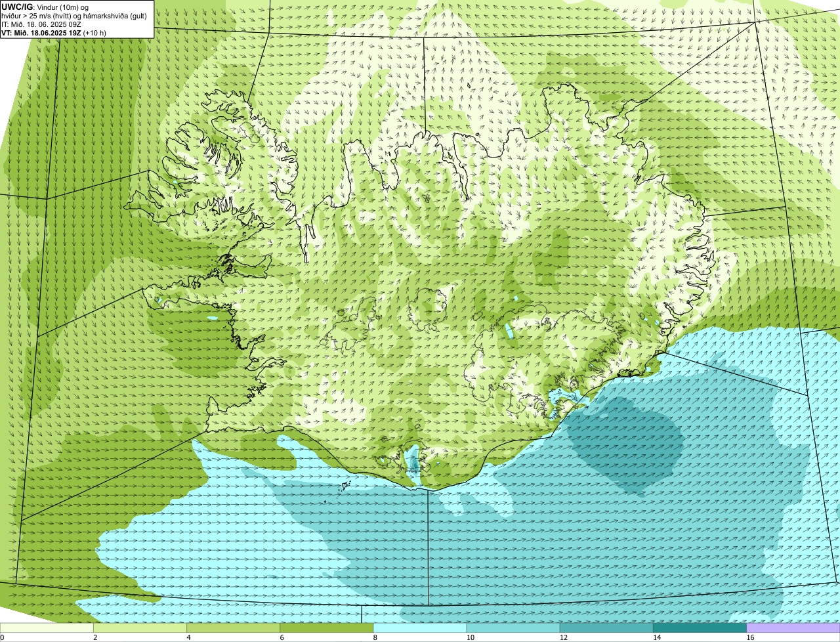
Task: Click the legend scale label '6'
Action: [x=282, y=637]
